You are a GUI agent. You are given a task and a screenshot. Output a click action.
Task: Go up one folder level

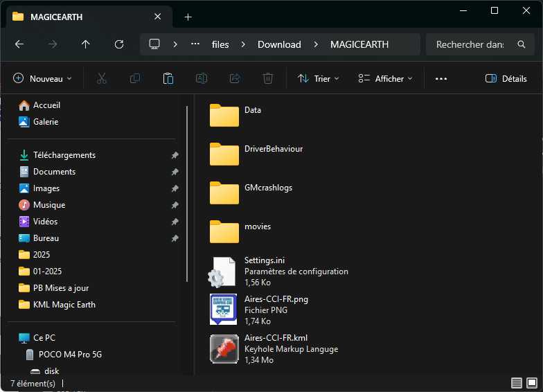point(86,44)
